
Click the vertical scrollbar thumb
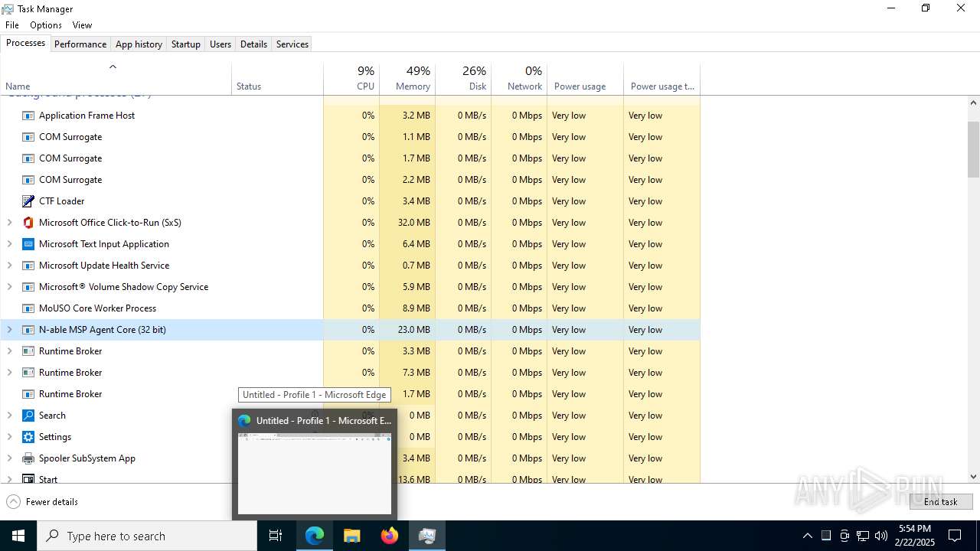[x=974, y=149]
